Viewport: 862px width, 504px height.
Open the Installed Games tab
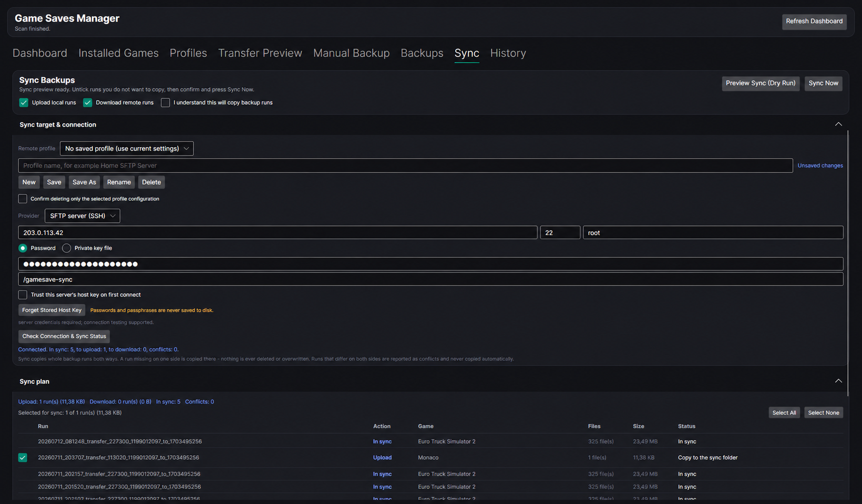118,53
